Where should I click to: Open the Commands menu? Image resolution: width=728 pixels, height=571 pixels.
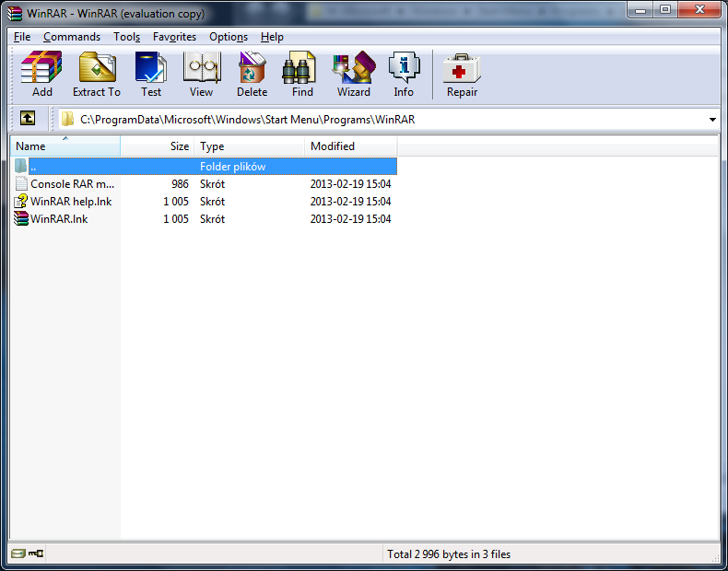point(72,37)
